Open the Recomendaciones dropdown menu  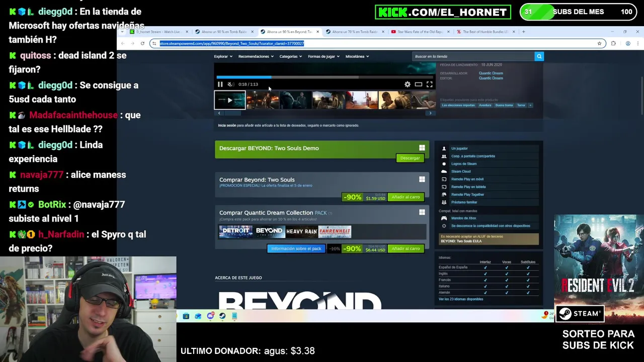pos(256,56)
